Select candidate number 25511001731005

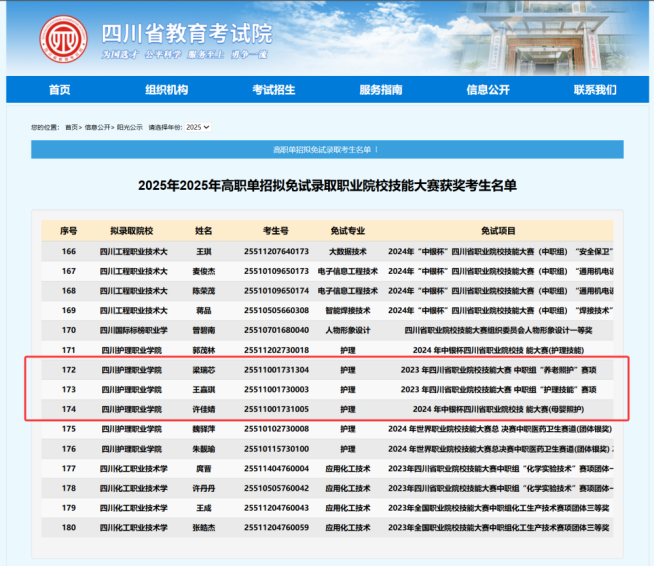coord(276,409)
